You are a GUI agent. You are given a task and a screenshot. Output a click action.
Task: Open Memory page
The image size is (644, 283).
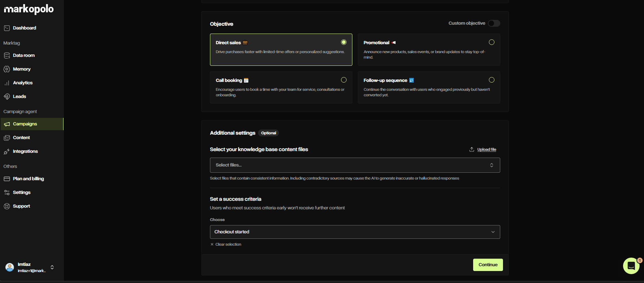pos(22,69)
